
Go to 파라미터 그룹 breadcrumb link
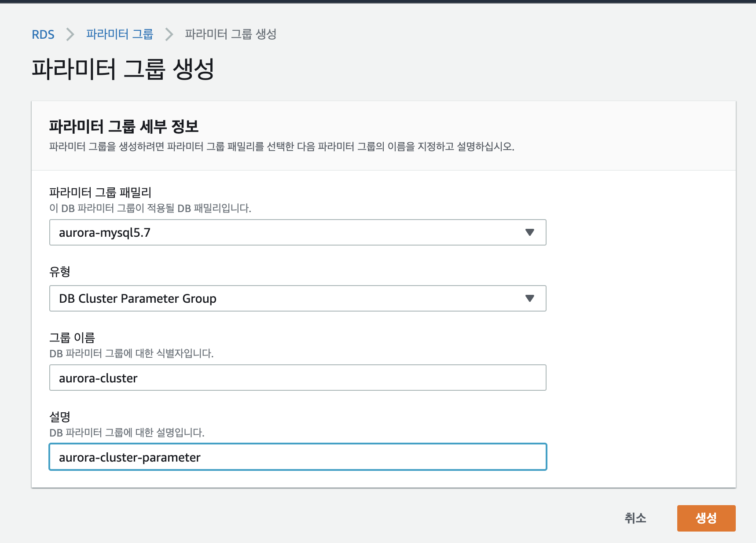click(120, 34)
